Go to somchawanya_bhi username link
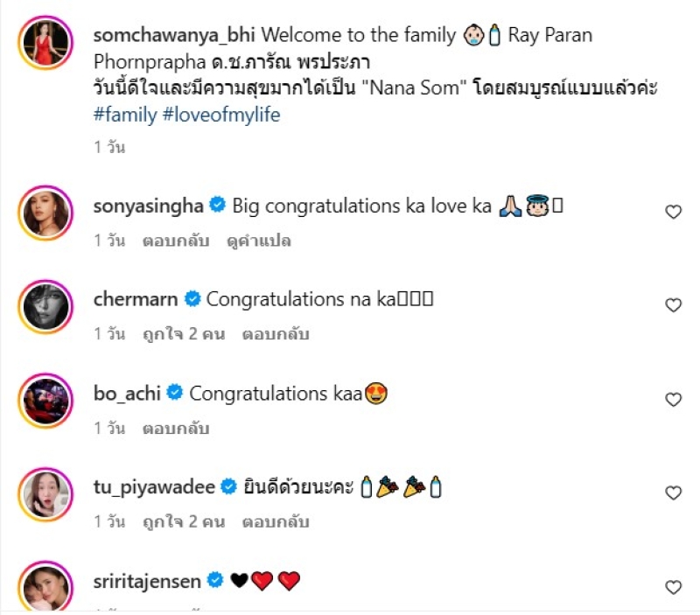The image size is (700, 615). coord(174,36)
